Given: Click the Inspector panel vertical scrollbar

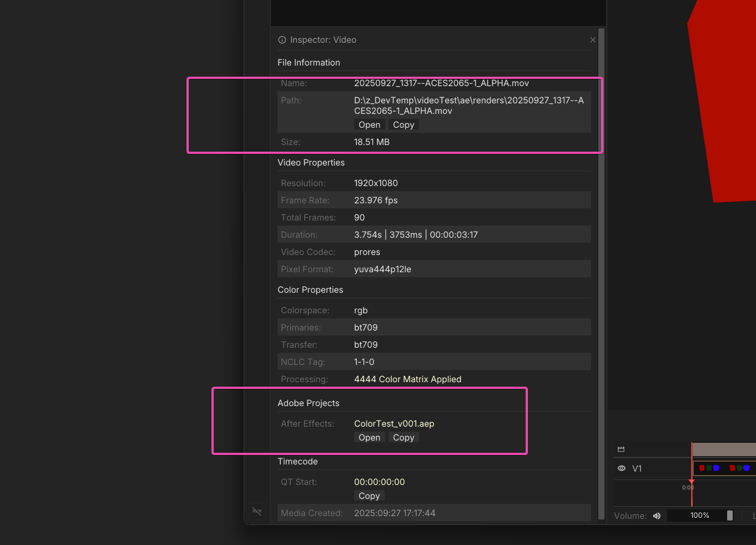Looking at the screenshot, I should (601, 222).
